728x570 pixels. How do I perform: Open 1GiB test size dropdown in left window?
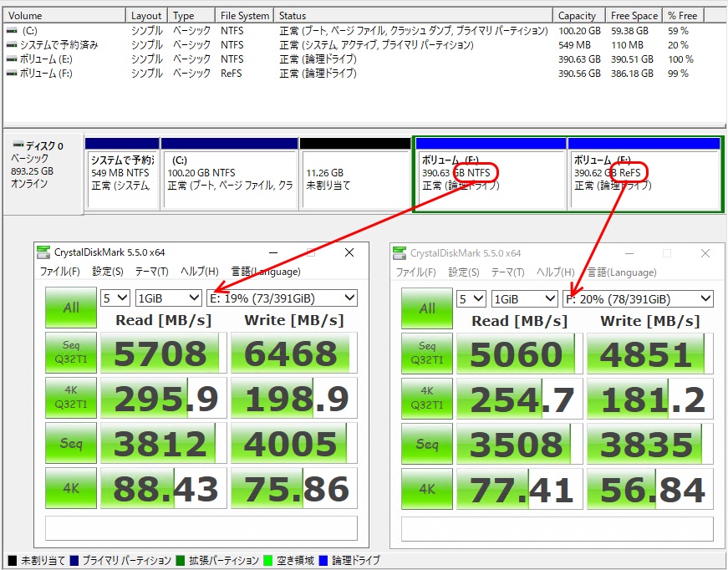[169, 298]
